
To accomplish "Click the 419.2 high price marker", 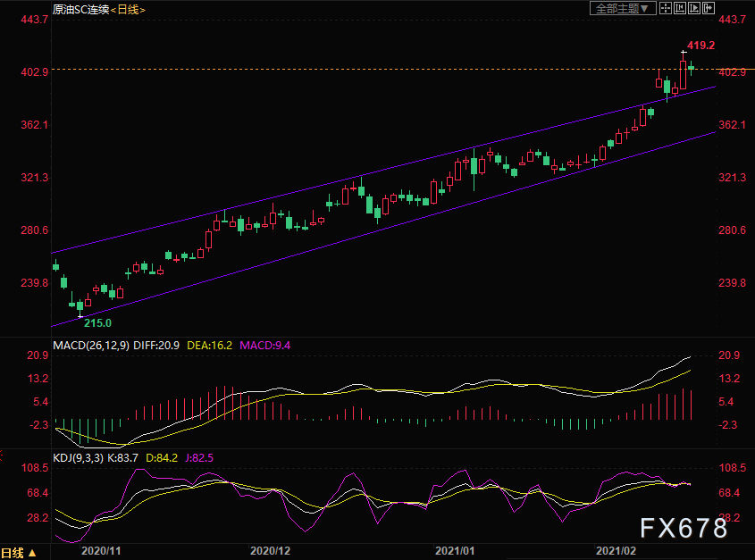I will point(700,45).
